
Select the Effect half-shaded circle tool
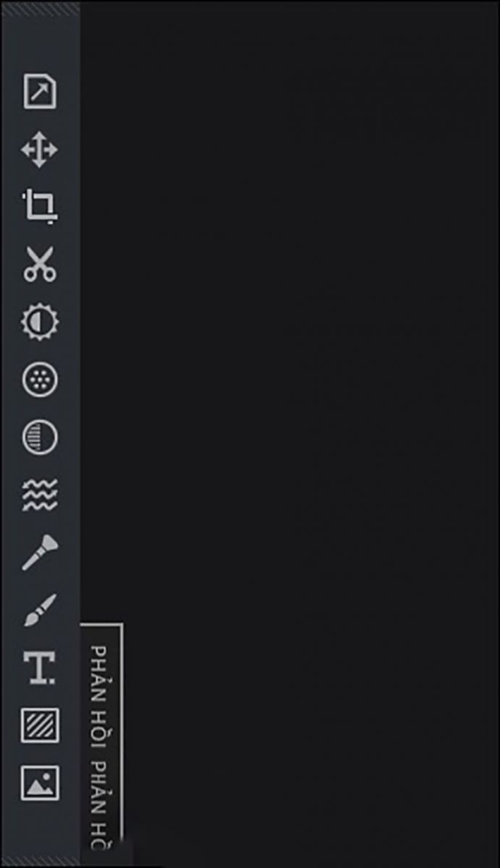(40, 438)
